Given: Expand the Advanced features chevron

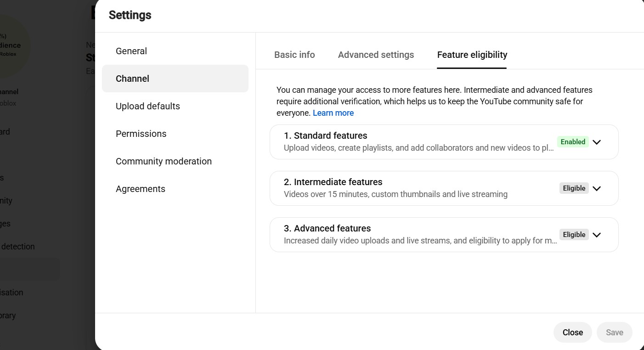Looking at the screenshot, I should coord(597,235).
